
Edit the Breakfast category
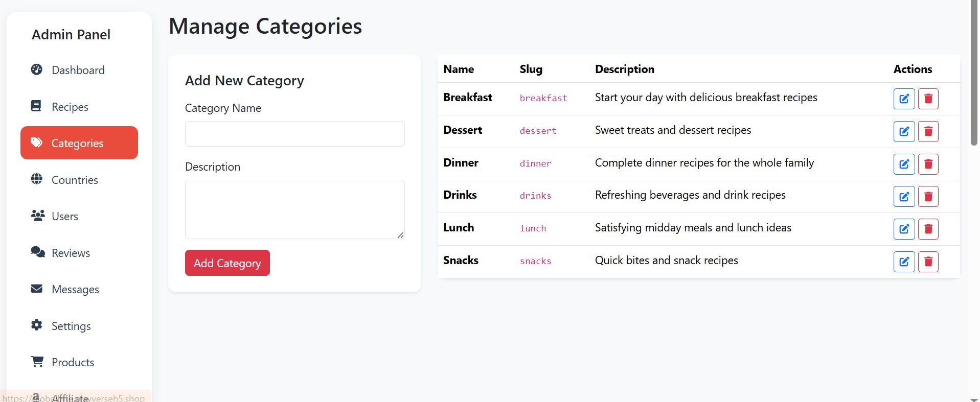tap(904, 99)
